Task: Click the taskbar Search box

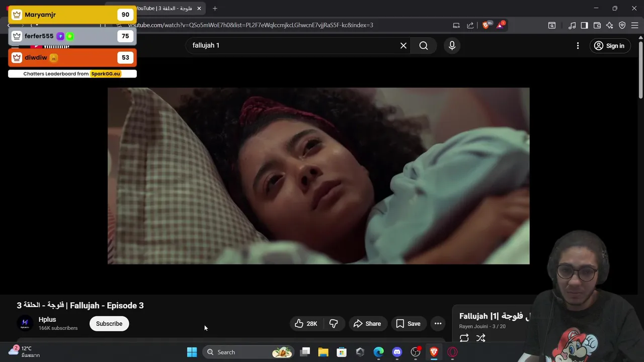Action: (x=249, y=352)
